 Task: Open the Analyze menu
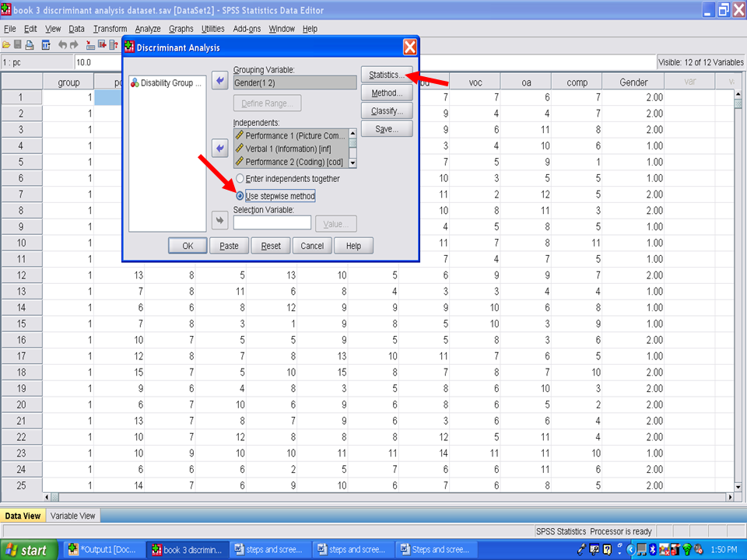pyautogui.click(x=147, y=29)
